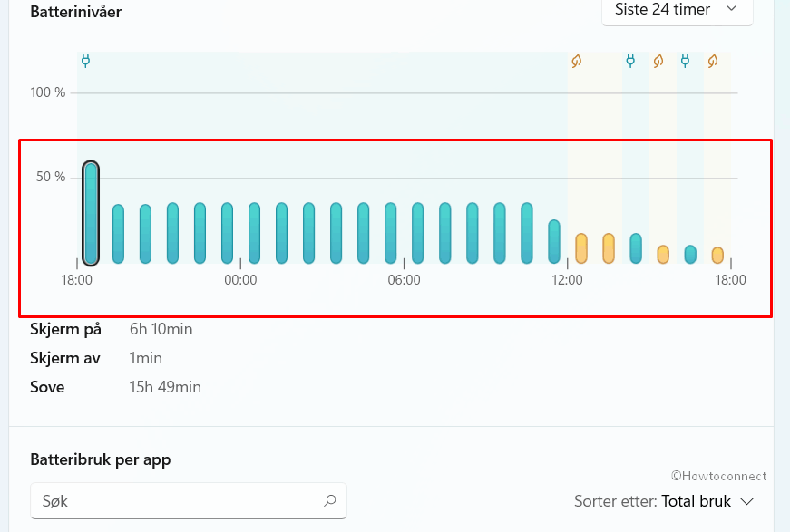790x532 pixels.
Task: Click the Søk search field
Action: click(177, 500)
